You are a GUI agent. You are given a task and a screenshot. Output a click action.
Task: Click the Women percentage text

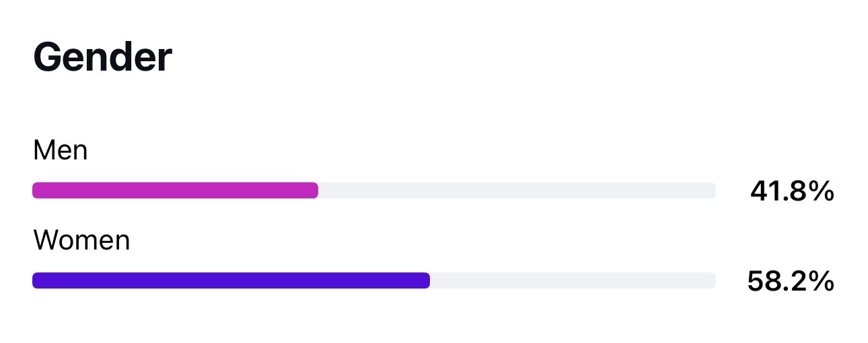(x=791, y=282)
